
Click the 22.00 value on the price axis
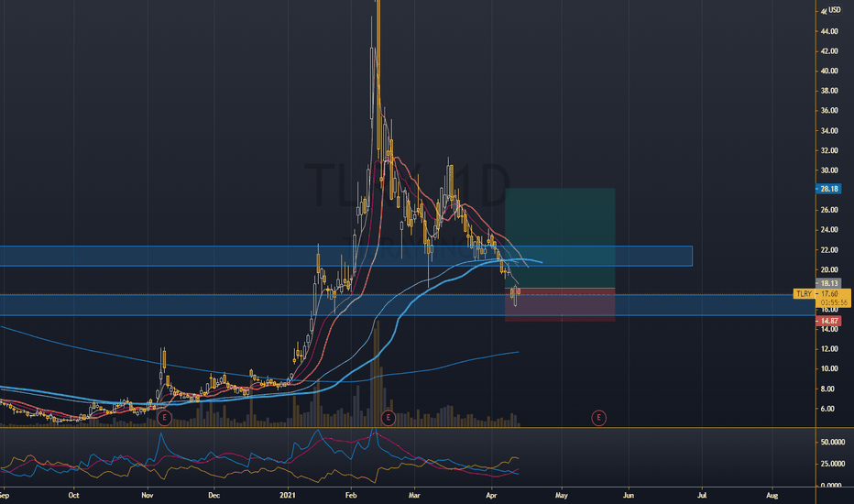[x=829, y=249]
